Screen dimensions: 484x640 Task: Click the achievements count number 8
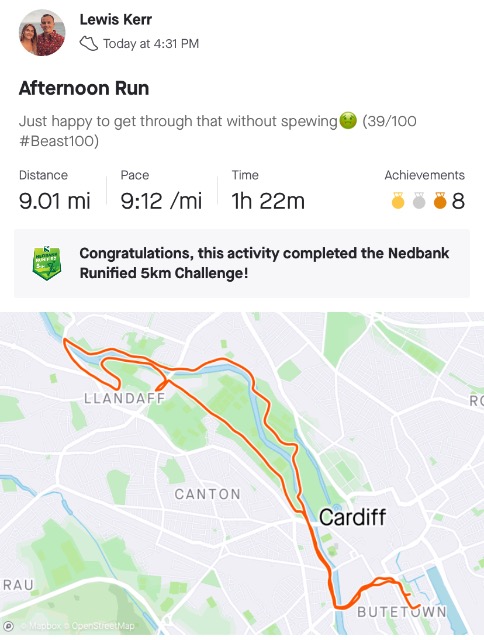(x=458, y=201)
